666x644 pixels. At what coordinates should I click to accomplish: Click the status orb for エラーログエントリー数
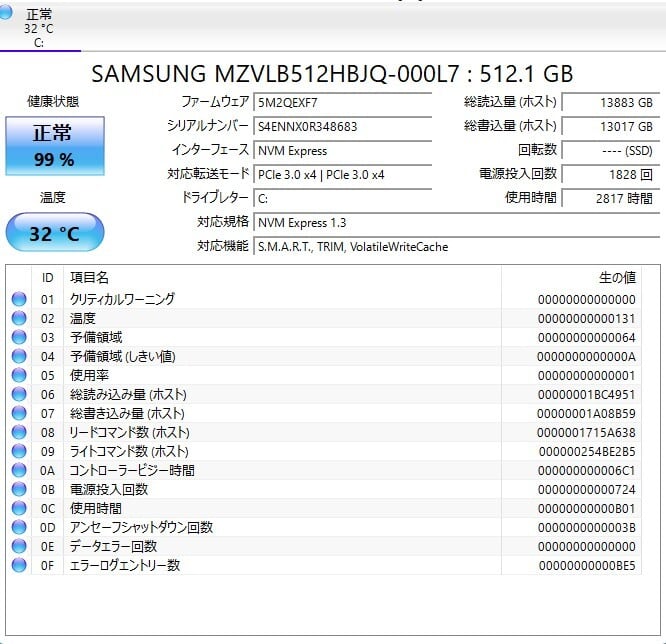tap(19, 565)
